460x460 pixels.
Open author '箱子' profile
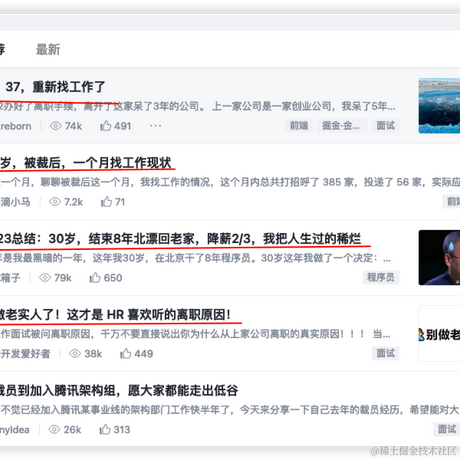10,278
